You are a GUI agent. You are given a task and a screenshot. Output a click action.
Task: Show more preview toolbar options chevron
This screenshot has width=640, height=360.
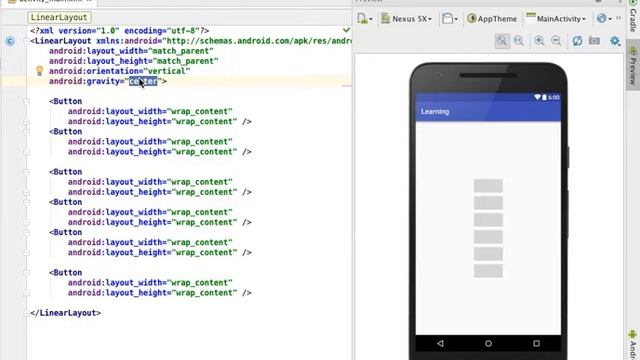point(618,18)
